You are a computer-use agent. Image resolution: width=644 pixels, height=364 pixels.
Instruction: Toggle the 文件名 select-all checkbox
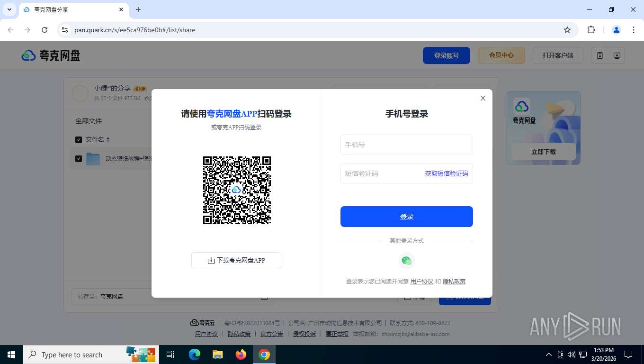tap(79, 140)
